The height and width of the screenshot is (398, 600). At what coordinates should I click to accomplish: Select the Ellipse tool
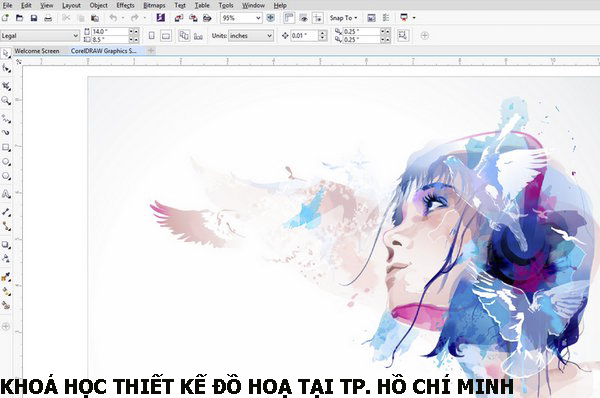click(x=6, y=162)
